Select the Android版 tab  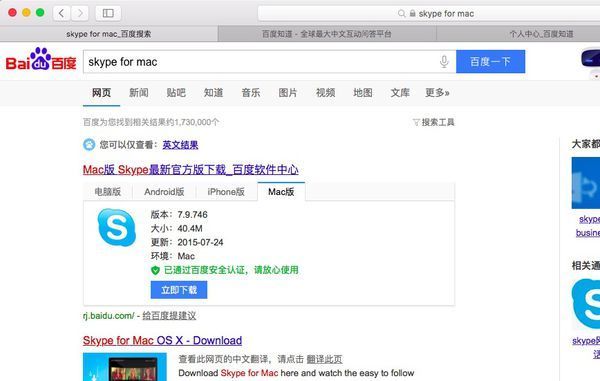tap(164, 191)
